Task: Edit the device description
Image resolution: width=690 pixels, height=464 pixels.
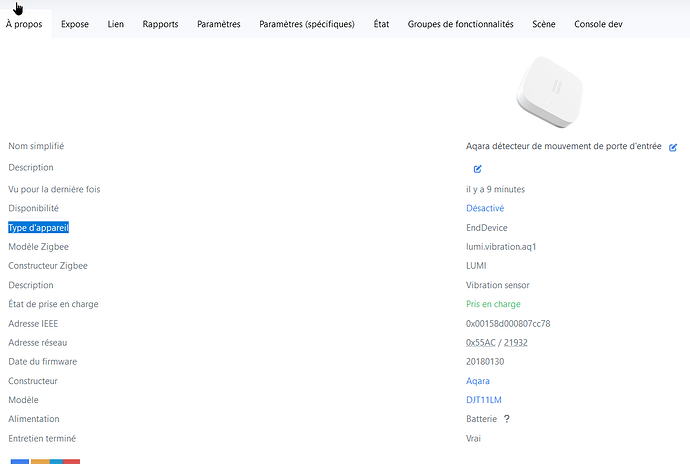Action: [x=478, y=168]
